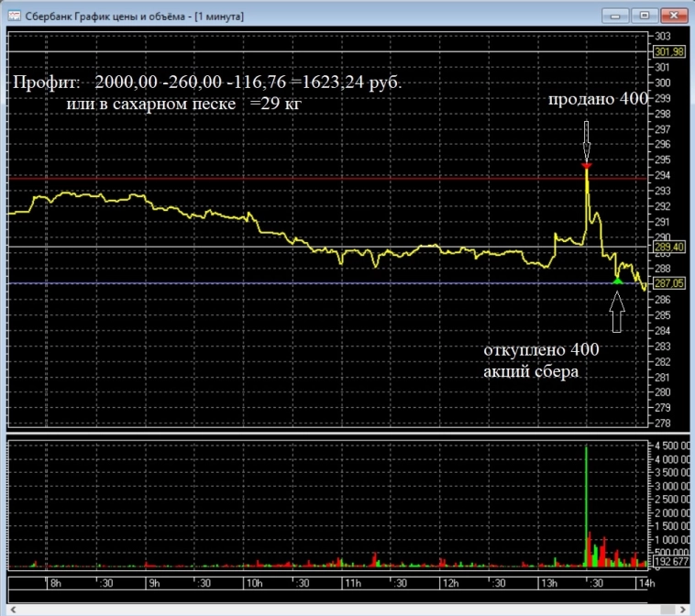Click the 13h mark on time axis
This screenshot has height=616, width=695.
pos(548,584)
